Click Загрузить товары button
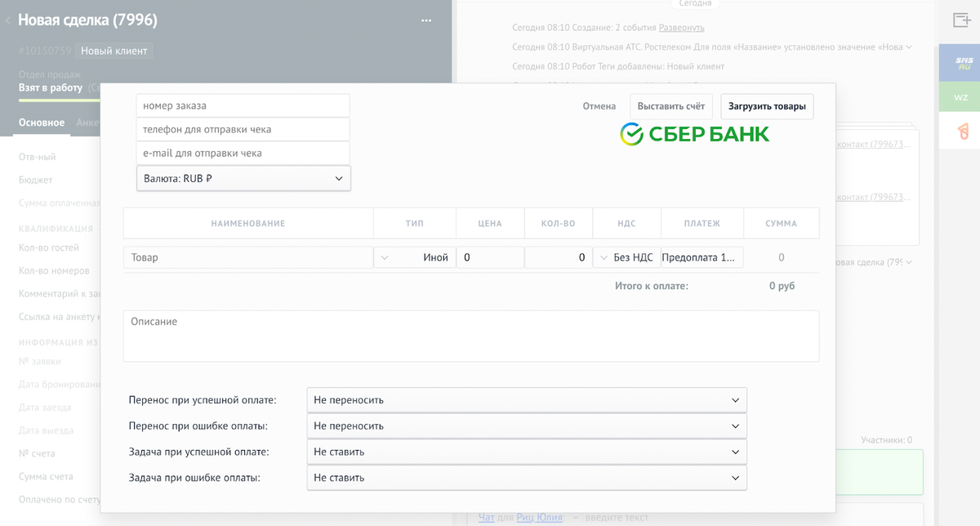 [767, 106]
